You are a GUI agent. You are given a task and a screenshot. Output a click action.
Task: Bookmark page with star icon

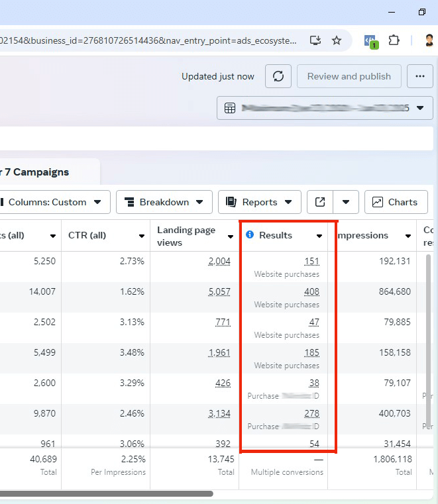(337, 40)
